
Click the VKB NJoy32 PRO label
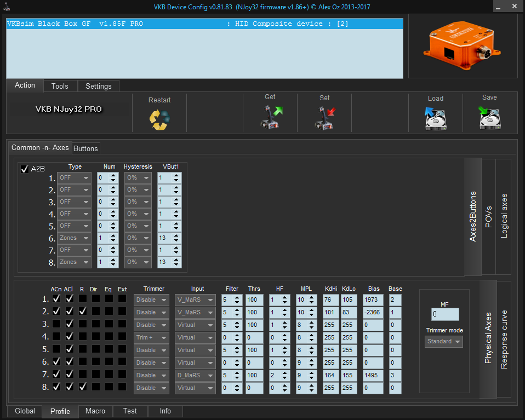[x=69, y=109]
